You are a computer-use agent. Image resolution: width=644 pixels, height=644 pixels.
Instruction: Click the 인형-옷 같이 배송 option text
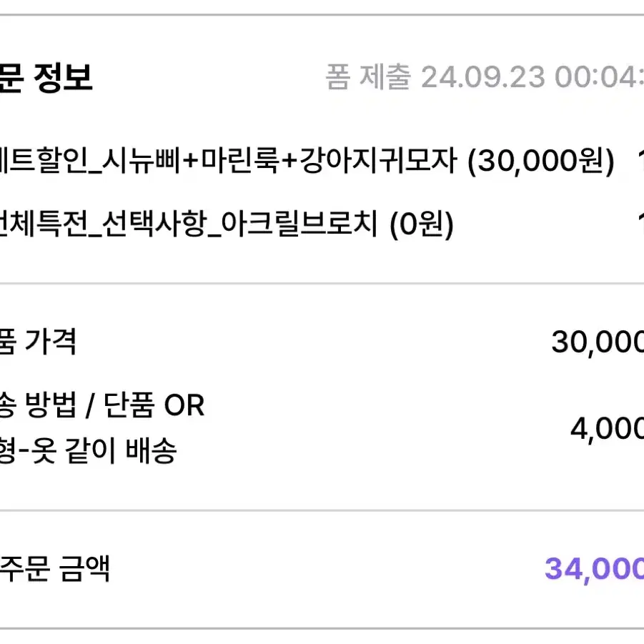coord(88,450)
